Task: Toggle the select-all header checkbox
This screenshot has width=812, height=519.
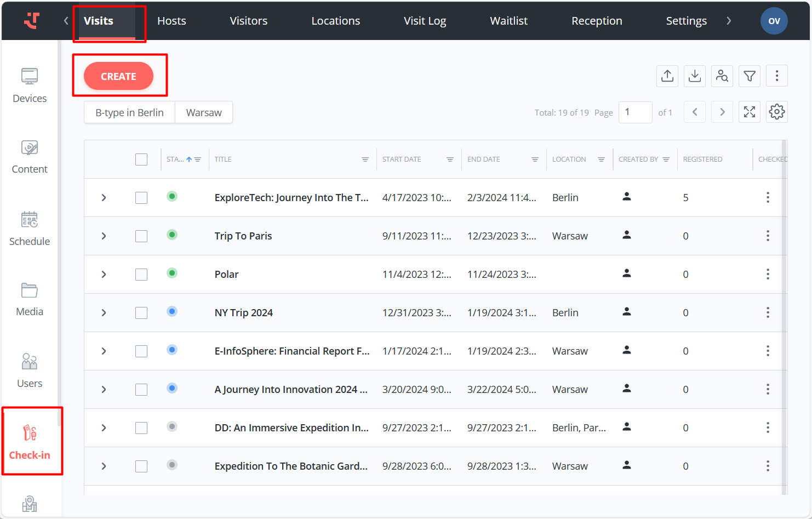Action: [141, 159]
